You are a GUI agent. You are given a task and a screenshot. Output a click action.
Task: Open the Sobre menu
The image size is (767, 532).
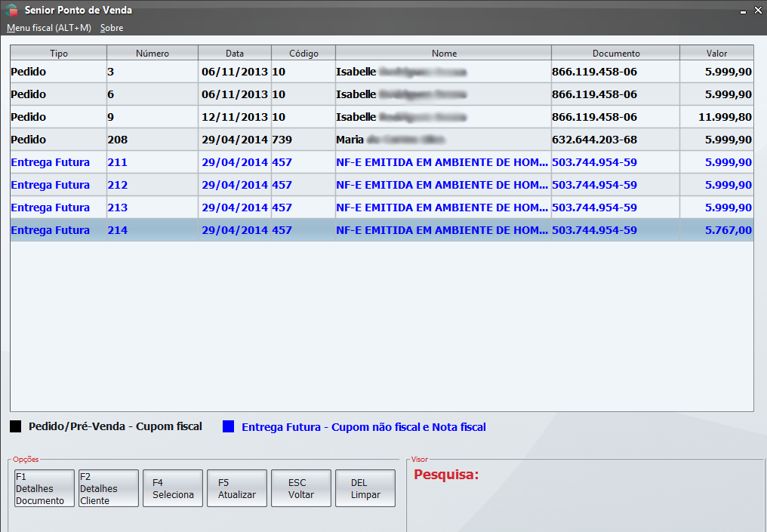[112, 28]
